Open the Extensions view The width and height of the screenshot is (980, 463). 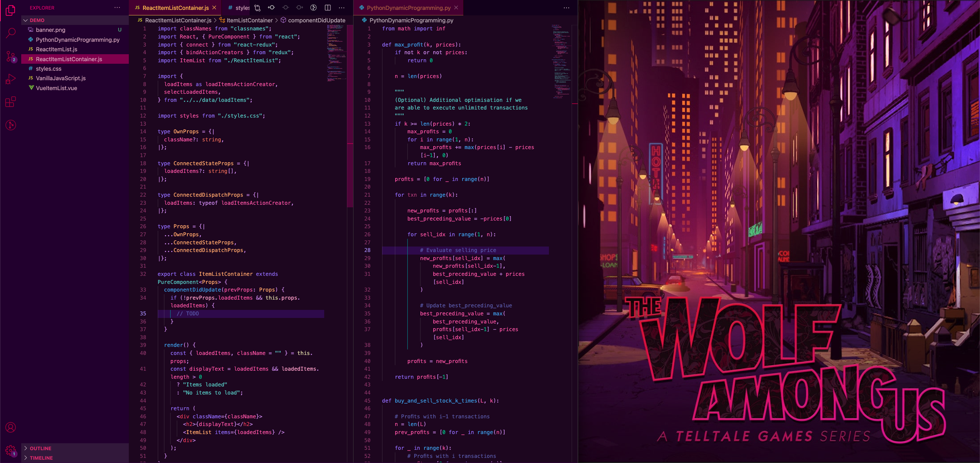coord(10,102)
